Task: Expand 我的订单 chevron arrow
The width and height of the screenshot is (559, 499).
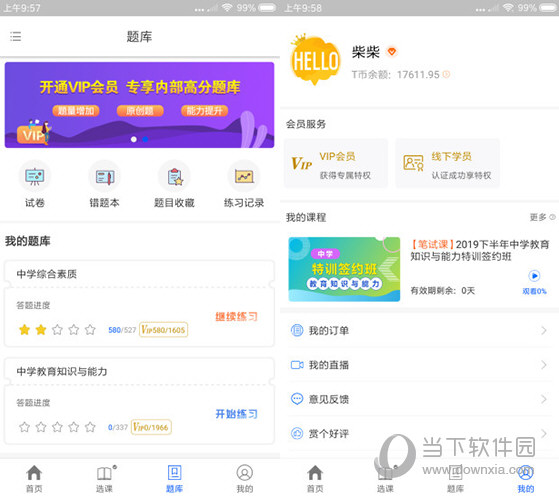Action: coord(544,330)
